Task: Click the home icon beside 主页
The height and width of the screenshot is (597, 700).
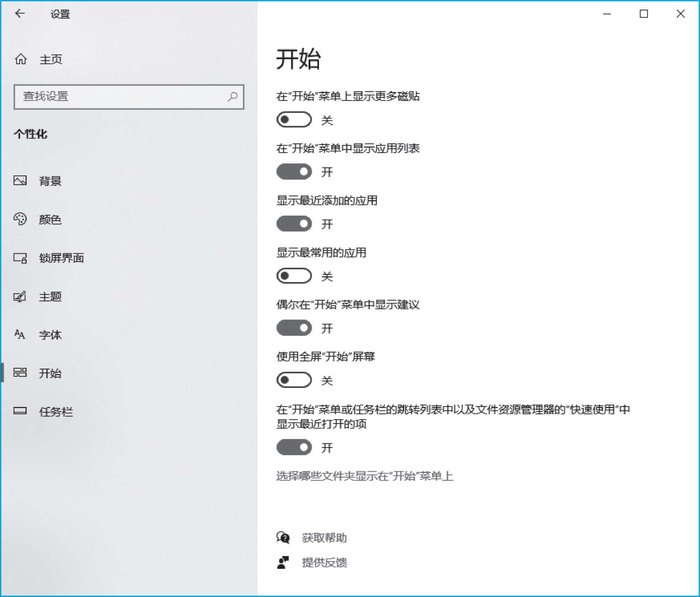Action: [21, 59]
